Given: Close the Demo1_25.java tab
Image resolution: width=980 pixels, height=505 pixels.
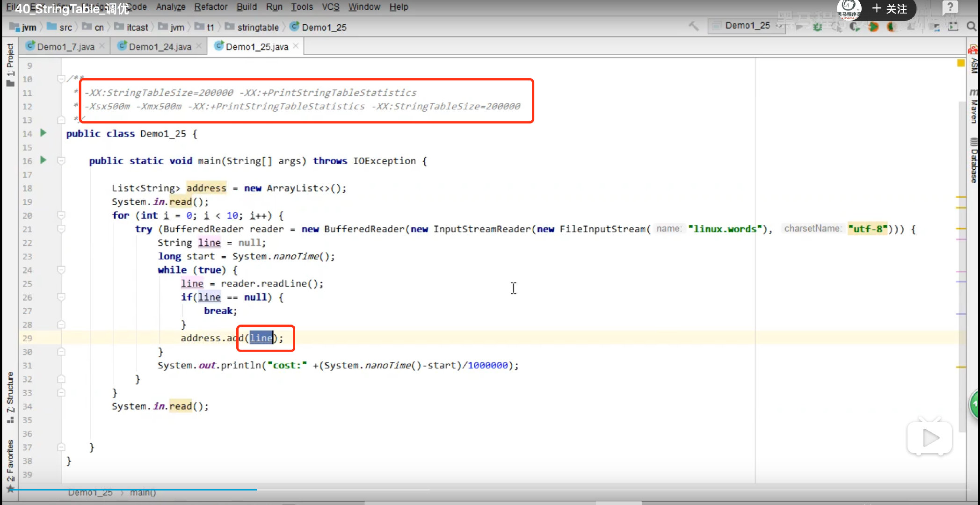Looking at the screenshot, I should (296, 46).
